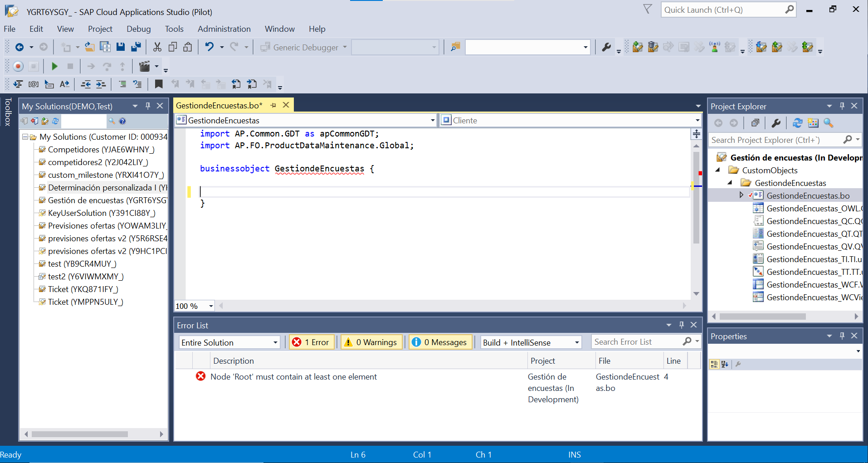Click the filter funnel icon near Quick Launch

pyautogui.click(x=648, y=9)
